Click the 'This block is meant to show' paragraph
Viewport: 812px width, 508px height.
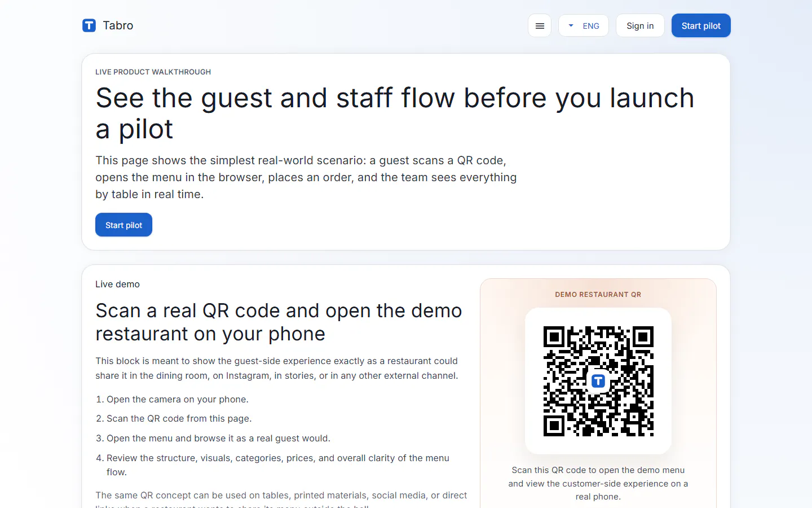tap(277, 368)
